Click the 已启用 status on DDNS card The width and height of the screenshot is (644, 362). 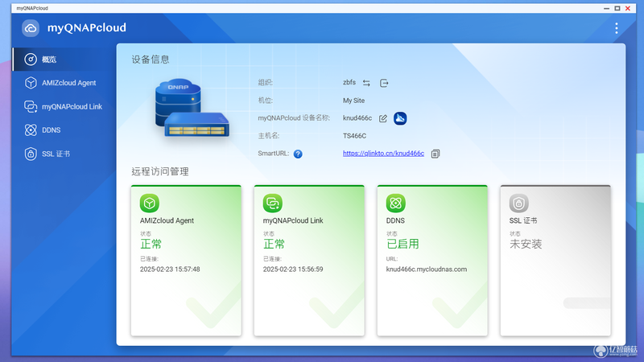point(402,245)
